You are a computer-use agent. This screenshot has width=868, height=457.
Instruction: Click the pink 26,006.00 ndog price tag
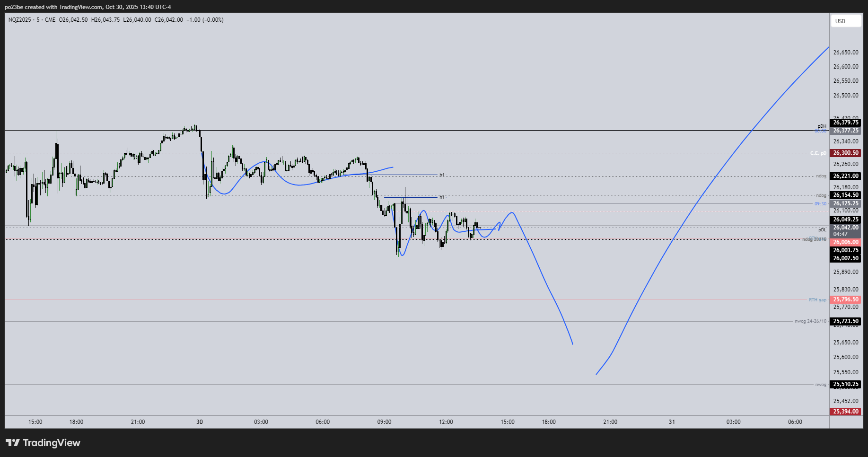click(x=846, y=242)
